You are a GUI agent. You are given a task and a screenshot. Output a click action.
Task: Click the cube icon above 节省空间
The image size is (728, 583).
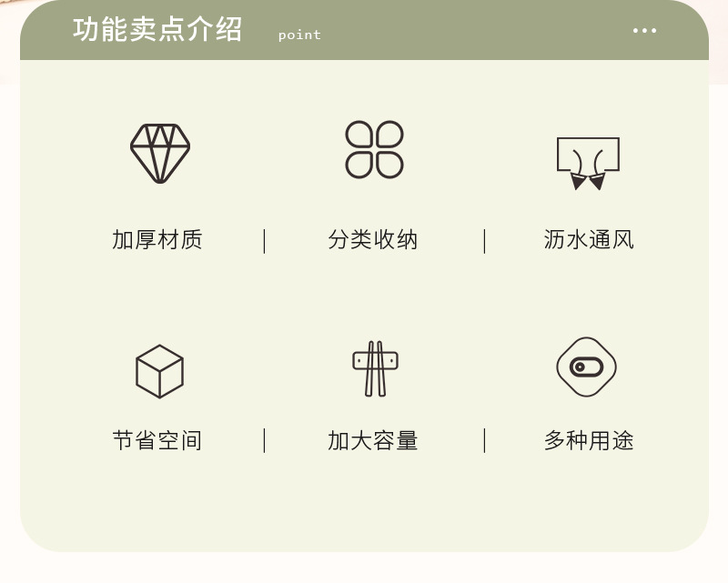160,371
